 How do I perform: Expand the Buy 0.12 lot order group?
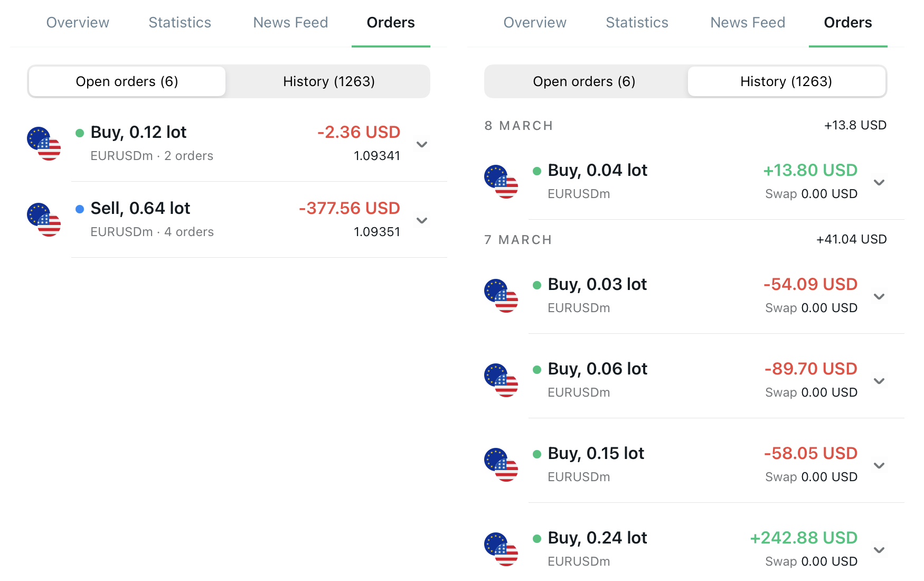[x=422, y=144]
